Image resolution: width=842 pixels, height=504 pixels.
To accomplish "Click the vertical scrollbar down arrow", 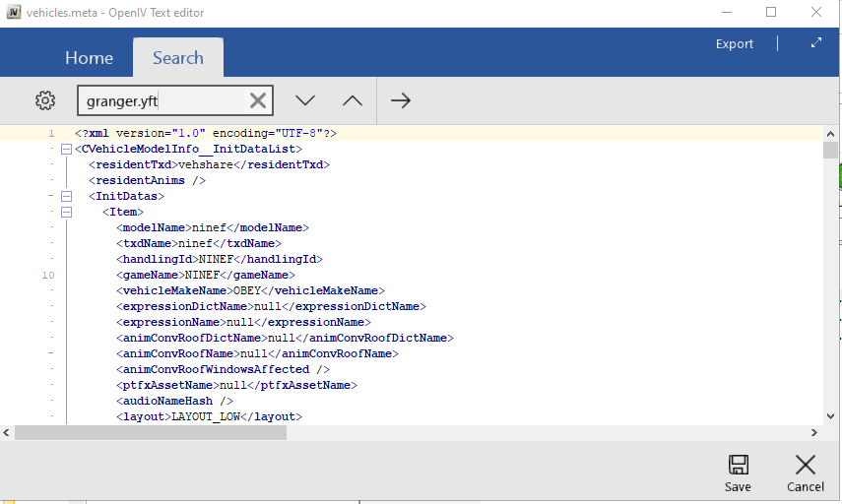I will pyautogui.click(x=831, y=415).
